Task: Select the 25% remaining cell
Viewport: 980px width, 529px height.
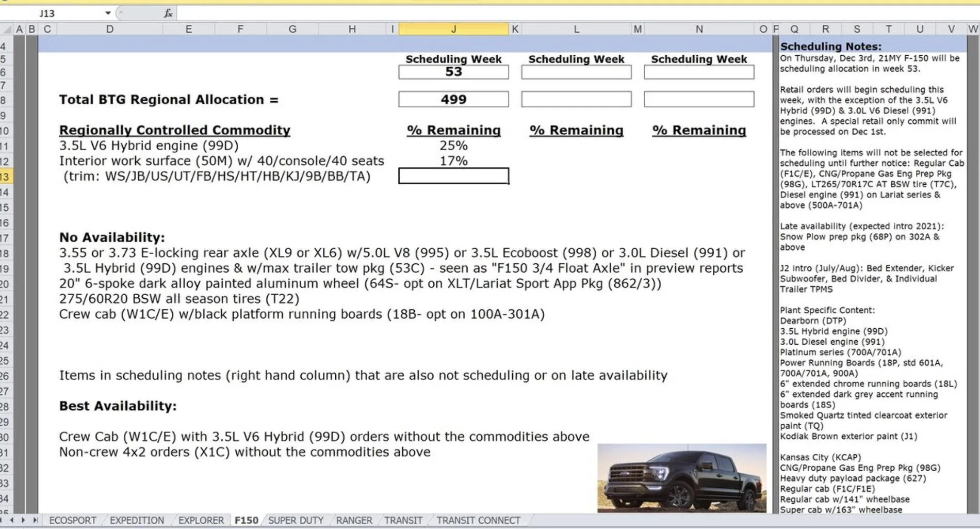Action: 453,146
